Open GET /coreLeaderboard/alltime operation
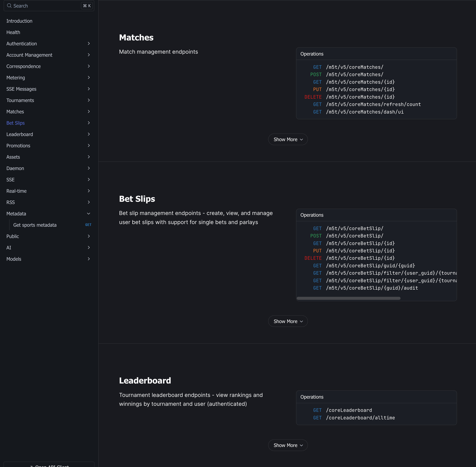This screenshot has height=467, width=476. coord(354,418)
